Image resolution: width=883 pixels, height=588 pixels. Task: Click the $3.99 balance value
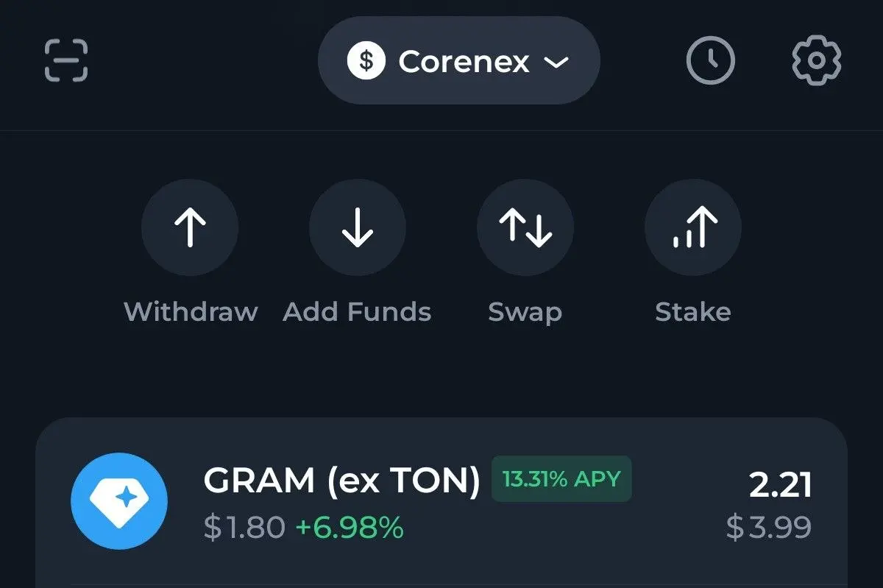(x=769, y=527)
